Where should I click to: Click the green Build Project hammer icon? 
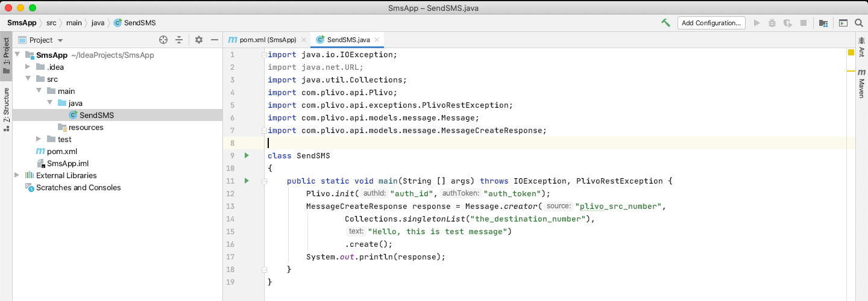click(666, 23)
